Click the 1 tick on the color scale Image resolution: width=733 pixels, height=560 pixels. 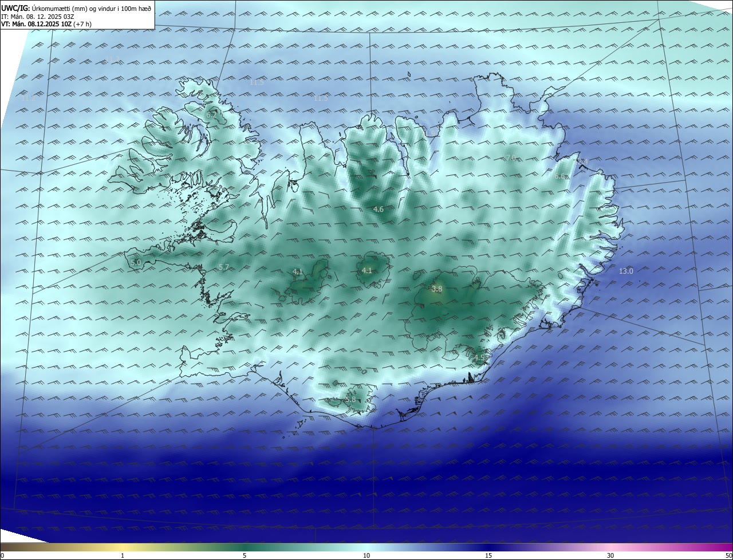click(x=123, y=555)
